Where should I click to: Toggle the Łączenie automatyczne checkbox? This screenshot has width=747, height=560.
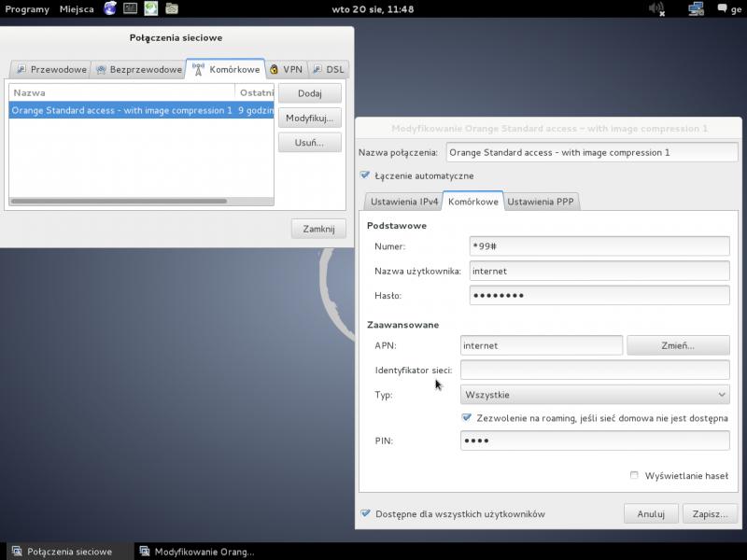tap(365, 175)
